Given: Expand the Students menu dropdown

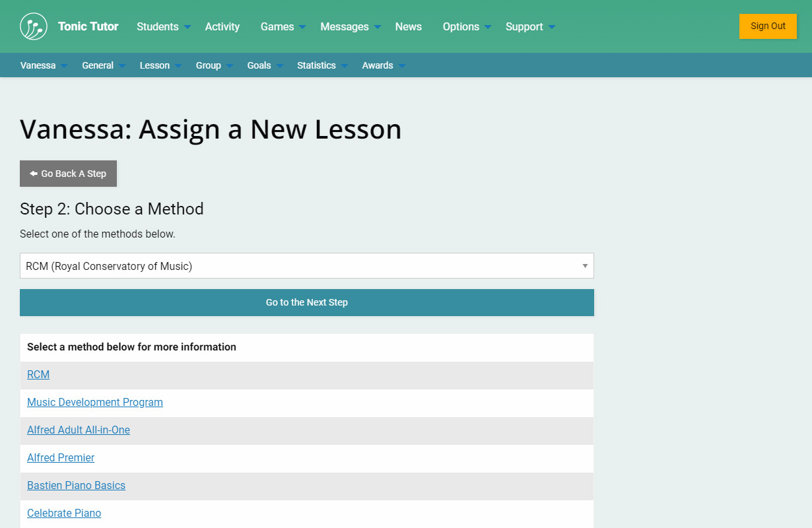Looking at the screenshot, I should coord(163,26).
